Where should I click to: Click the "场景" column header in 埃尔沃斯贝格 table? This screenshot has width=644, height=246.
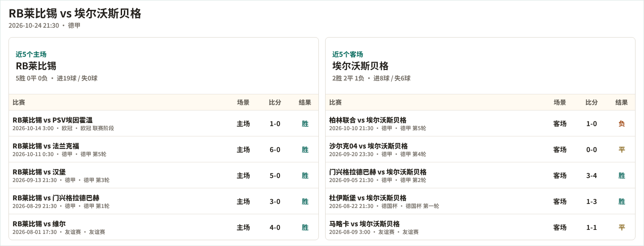pos(560,102)
